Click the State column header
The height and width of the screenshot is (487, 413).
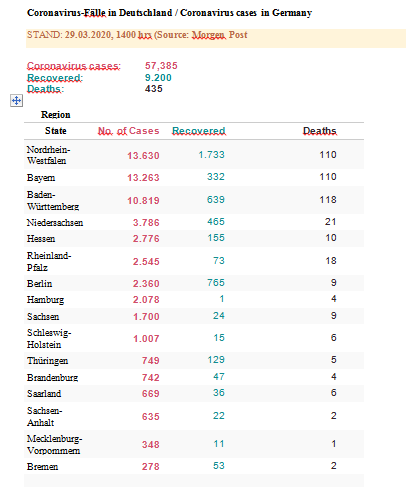pyautogui.click(x=56, y=131)
